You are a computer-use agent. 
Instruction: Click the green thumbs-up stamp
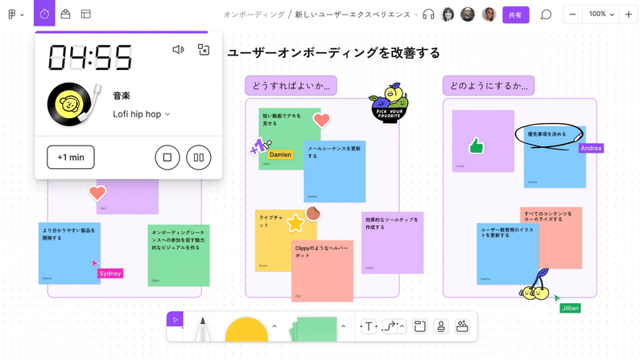(x=477, y=146)
